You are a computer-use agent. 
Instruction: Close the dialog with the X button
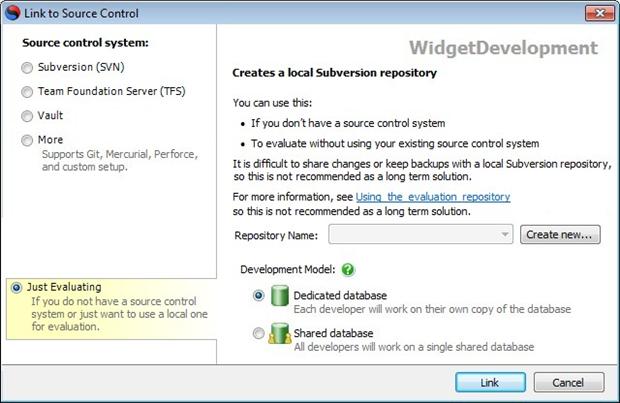(x=600, y=13)
